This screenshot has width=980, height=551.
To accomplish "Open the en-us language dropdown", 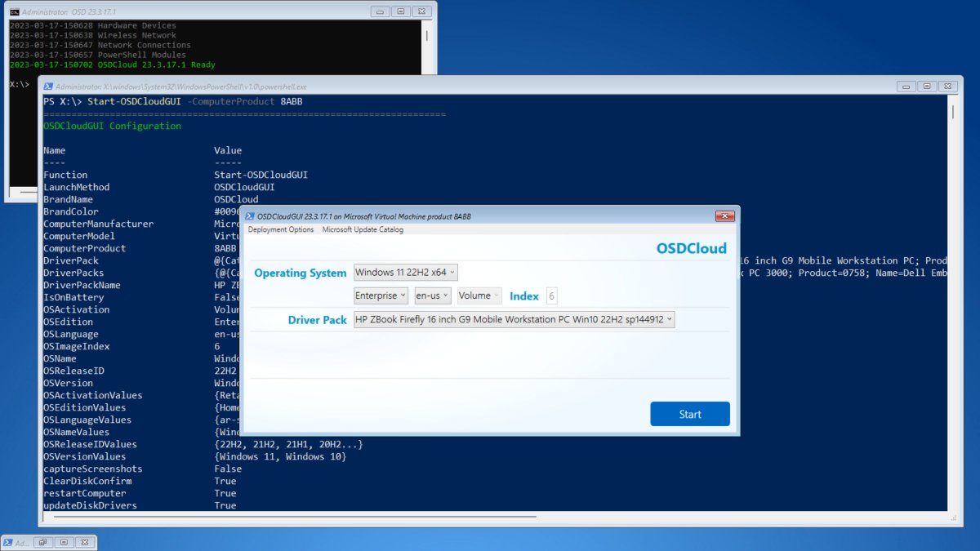I will [433, 295].
